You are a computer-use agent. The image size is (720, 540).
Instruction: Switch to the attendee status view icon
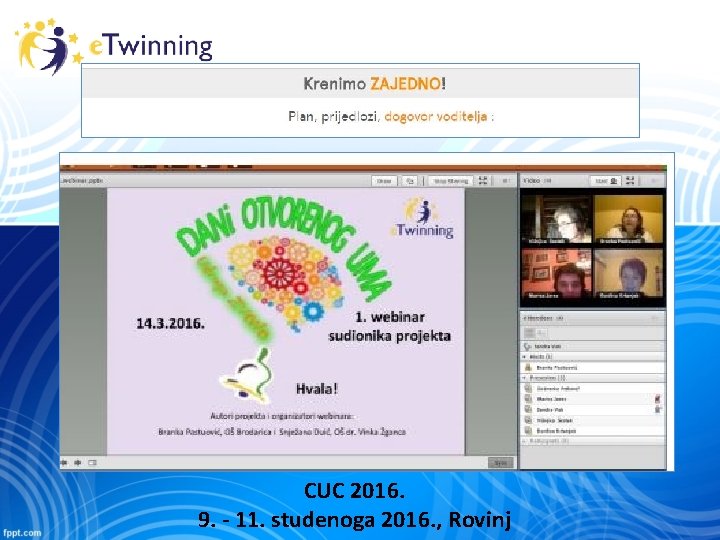click(542, 332)
